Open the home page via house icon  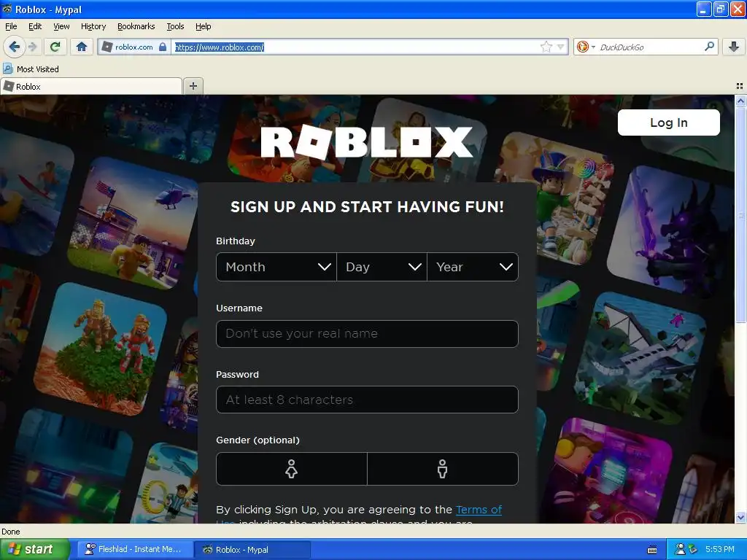click(82, 47)
